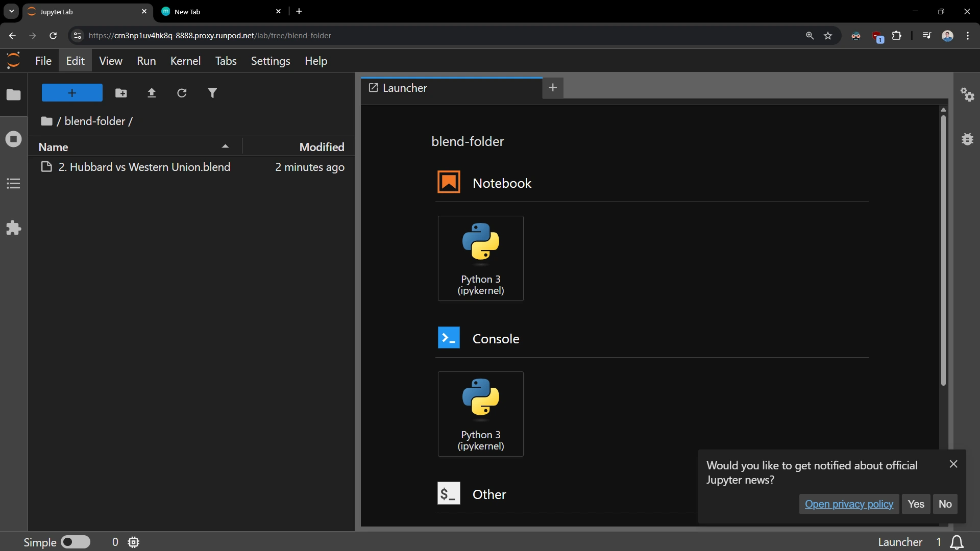
Task: Open the Extension Manager puzzle icon
Action: [14, 228]
